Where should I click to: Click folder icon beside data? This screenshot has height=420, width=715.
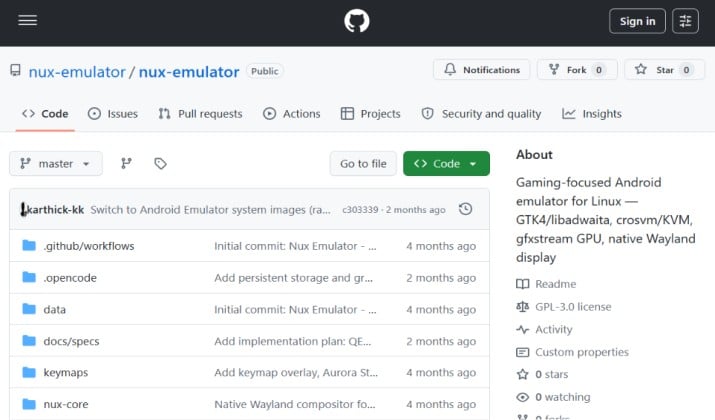click(x=29, y=309)
